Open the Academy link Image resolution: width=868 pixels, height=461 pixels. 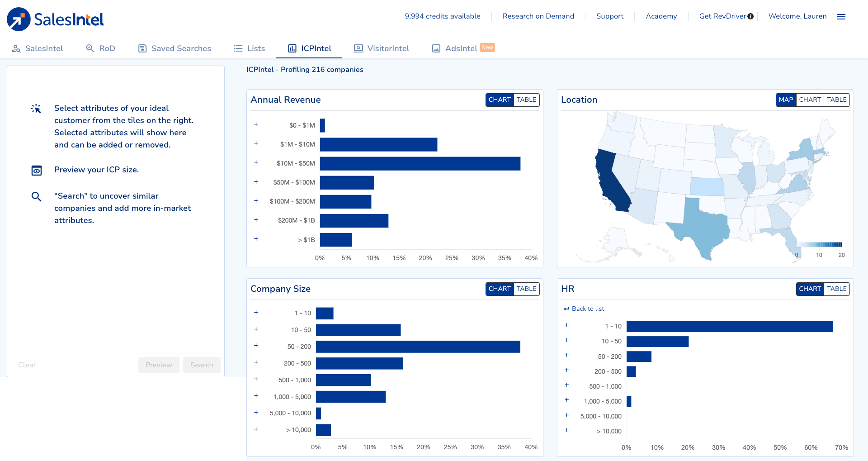661,16
